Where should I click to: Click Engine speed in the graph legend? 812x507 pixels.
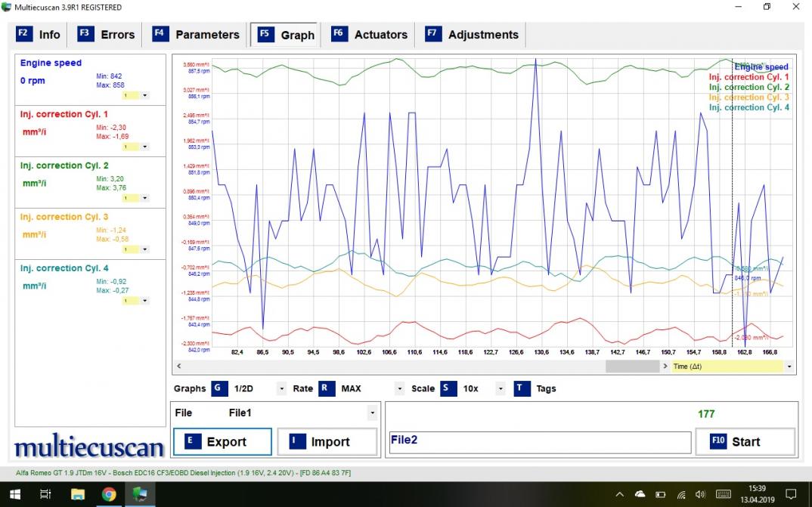[761, 66]
